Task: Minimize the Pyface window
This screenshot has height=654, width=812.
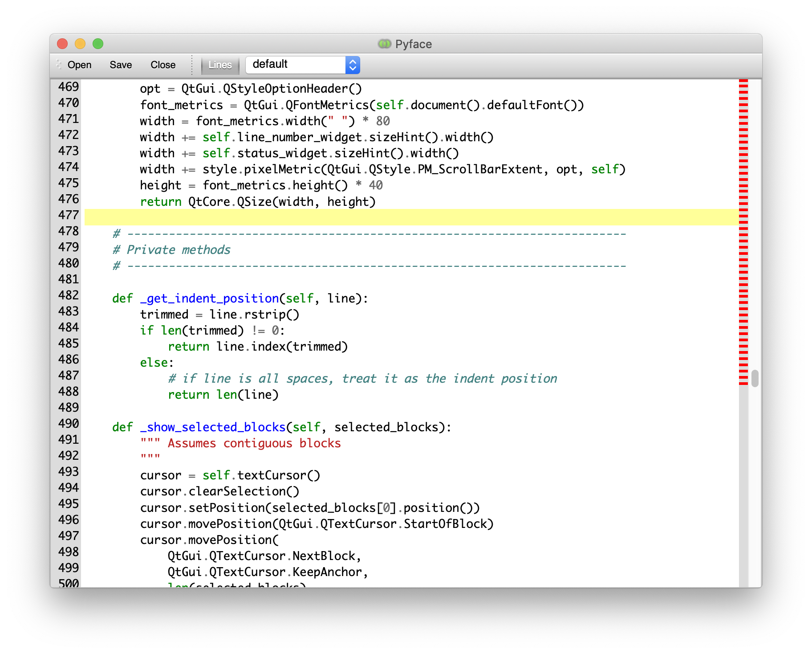Action: tap(80, 44)
